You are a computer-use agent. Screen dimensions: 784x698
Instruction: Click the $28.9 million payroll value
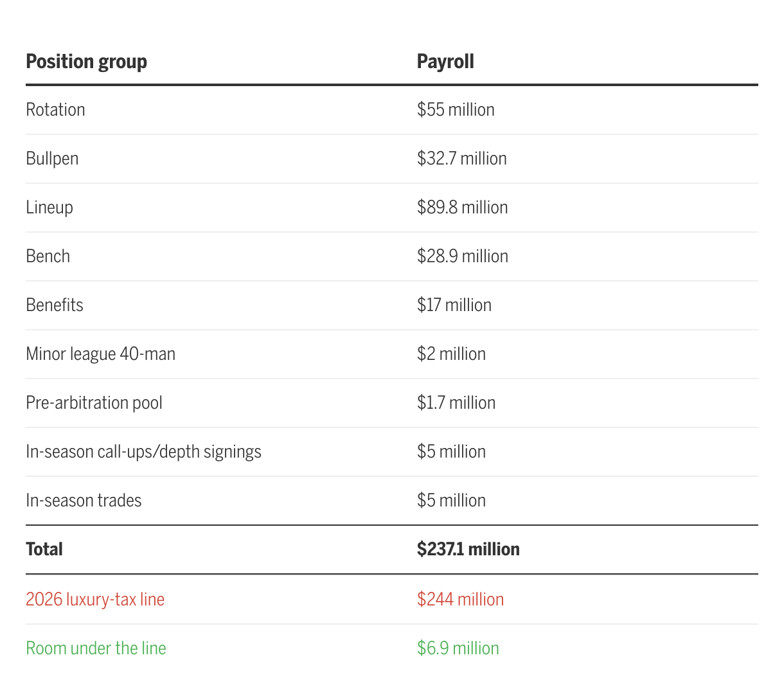462,256
